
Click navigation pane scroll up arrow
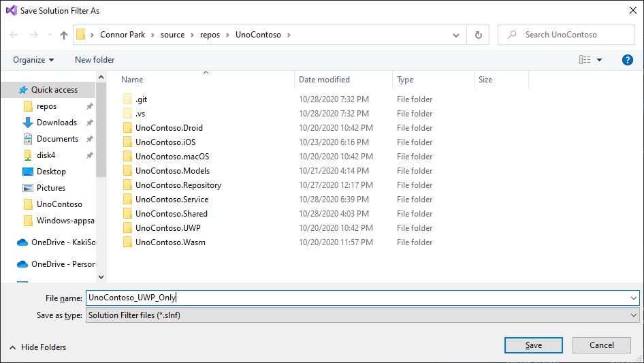point(101,77)
